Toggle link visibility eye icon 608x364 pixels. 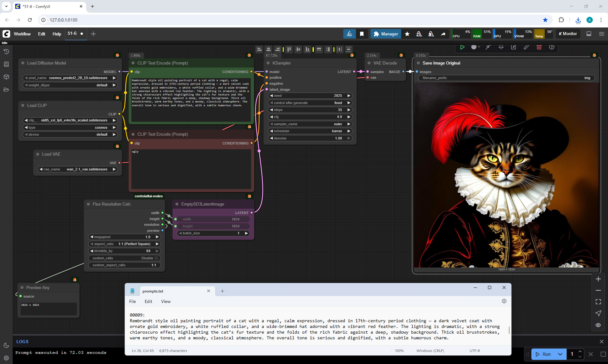tap(598, 325)
